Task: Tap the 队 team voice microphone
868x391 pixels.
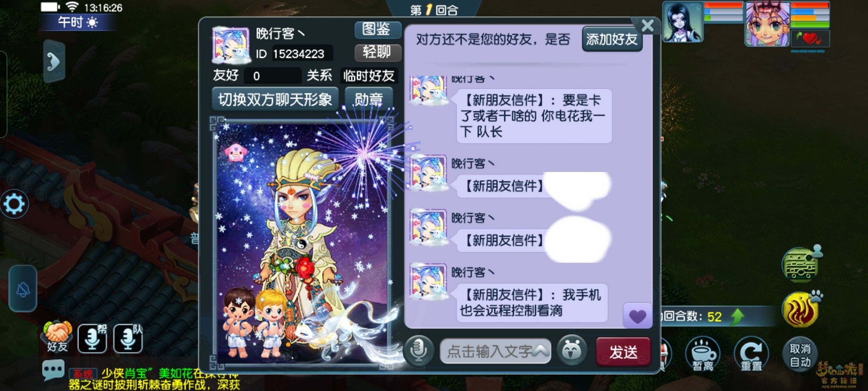Action: point(128,339)
